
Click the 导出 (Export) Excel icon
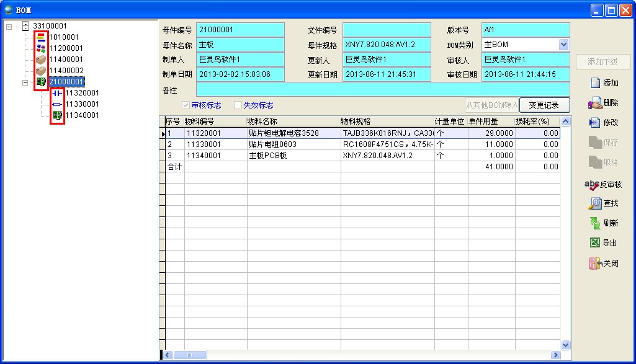click(x=594, y=243)
